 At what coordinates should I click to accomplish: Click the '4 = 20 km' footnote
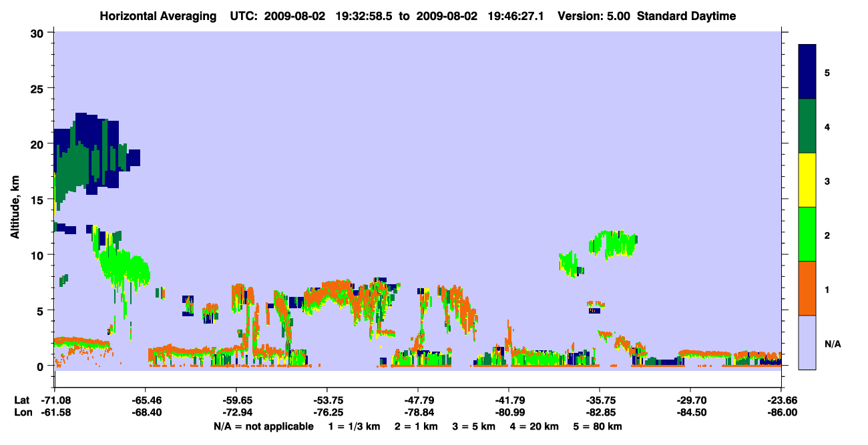[x=534, y=426]
